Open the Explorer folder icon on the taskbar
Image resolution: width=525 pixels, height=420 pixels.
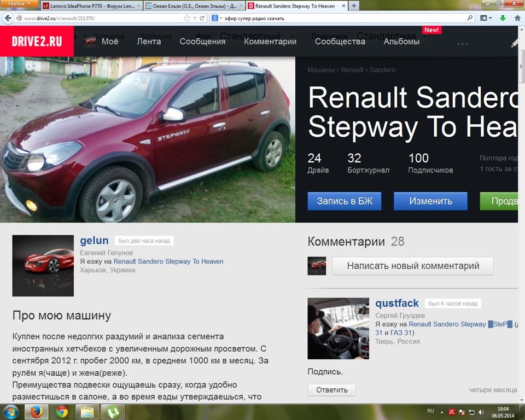click(87, 412)
